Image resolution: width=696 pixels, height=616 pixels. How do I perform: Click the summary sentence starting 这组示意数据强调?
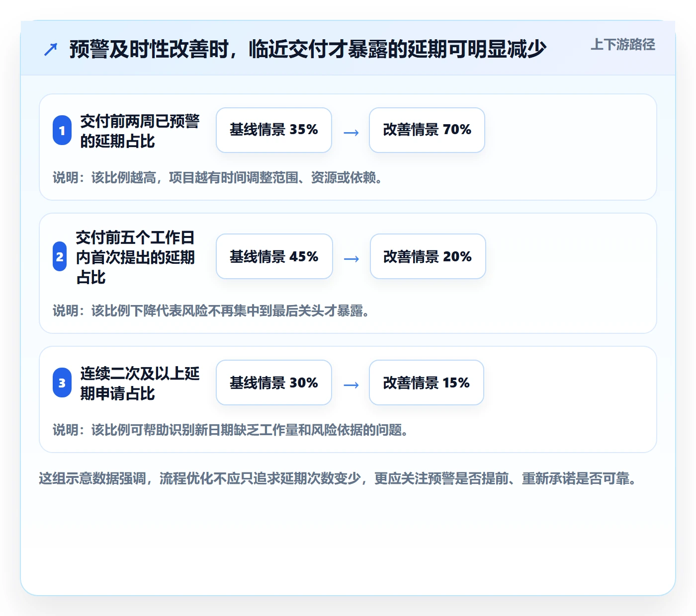click(338, 478)
